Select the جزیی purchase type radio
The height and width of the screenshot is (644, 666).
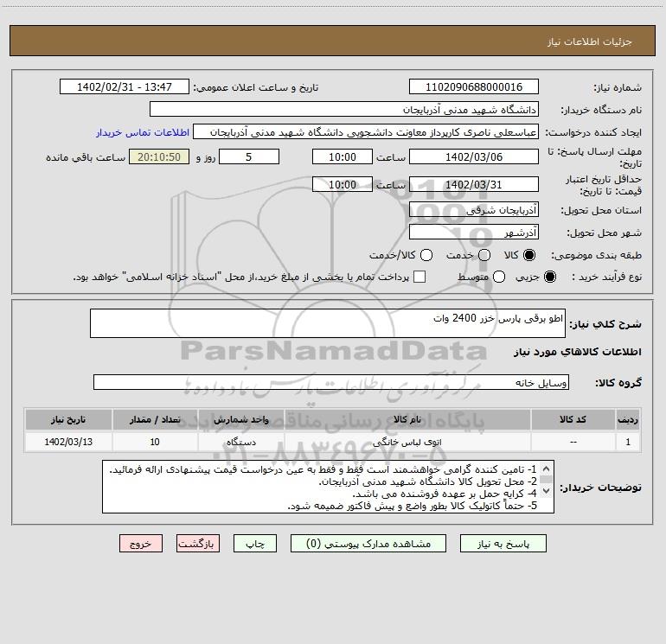pos(549,277)
